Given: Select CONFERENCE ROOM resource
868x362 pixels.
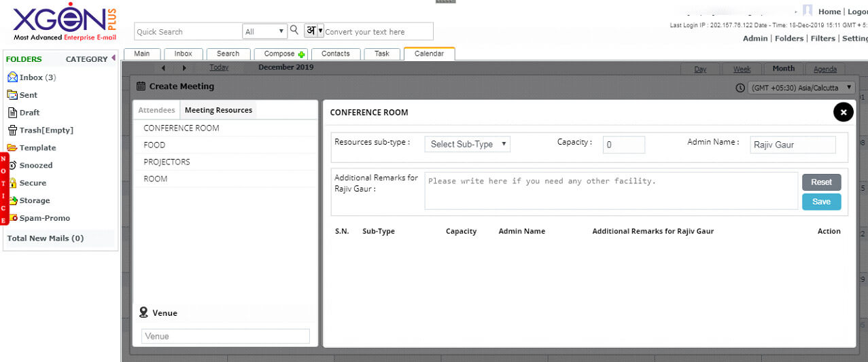Looking at the screenshot, I should (x=226, y=128).
